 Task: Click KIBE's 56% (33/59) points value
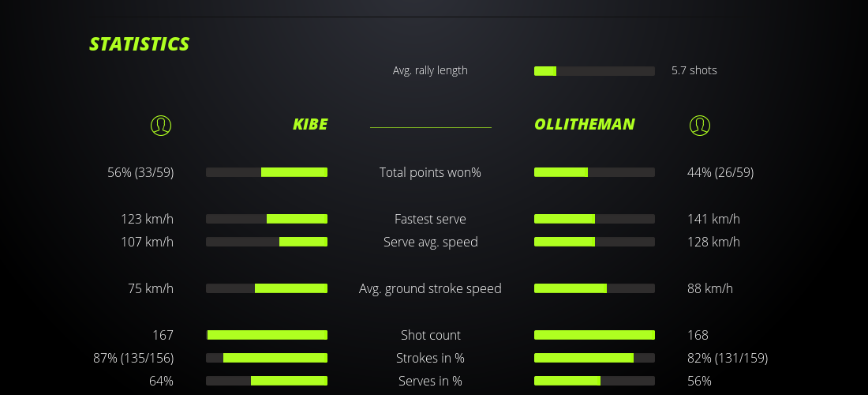140,172
